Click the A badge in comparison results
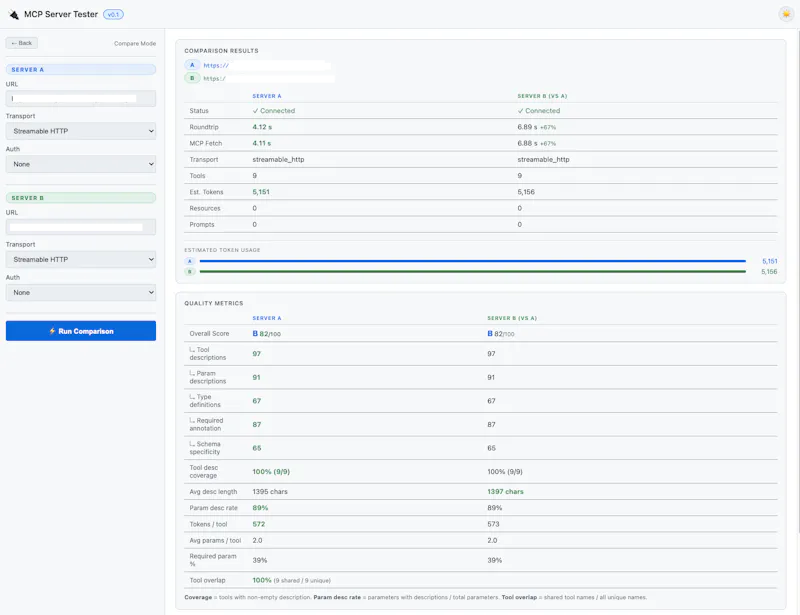Viewport: 800px width, 615px height. tap(192, 65)
